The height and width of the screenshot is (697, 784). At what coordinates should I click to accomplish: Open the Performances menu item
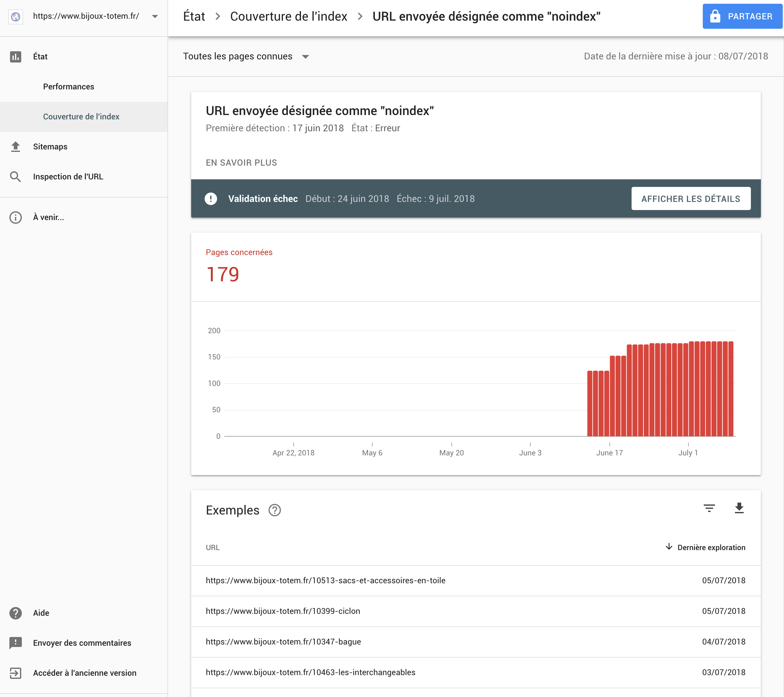pyautogui.click(x=69, y=87)
